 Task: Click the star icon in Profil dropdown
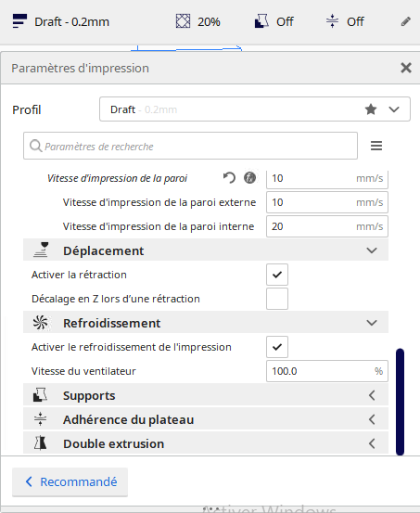point(371,109)
